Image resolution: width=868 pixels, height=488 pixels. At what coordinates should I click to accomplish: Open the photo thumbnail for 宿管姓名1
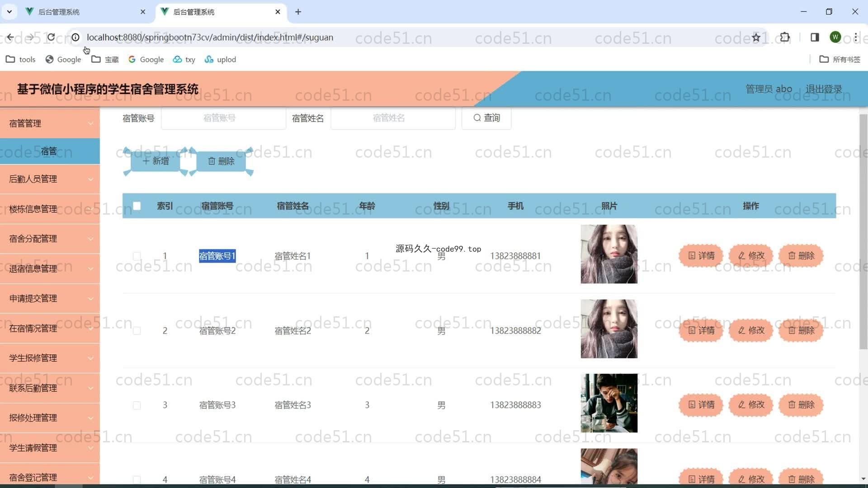click(609, 254)
